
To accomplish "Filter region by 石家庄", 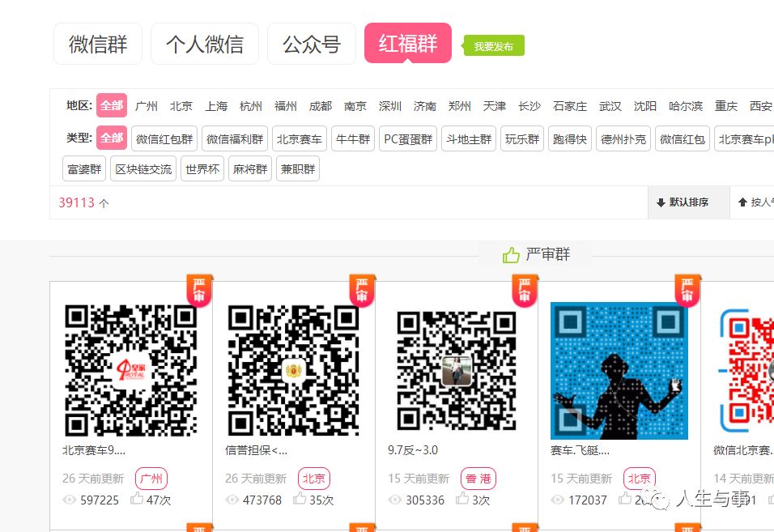I will [x=570, y=106].
